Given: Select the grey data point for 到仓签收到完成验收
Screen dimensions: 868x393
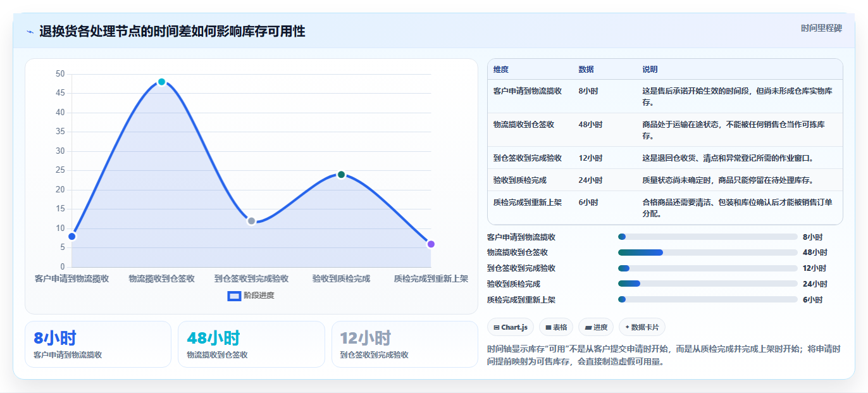Looking at the screenshot, I should point(251,221).
